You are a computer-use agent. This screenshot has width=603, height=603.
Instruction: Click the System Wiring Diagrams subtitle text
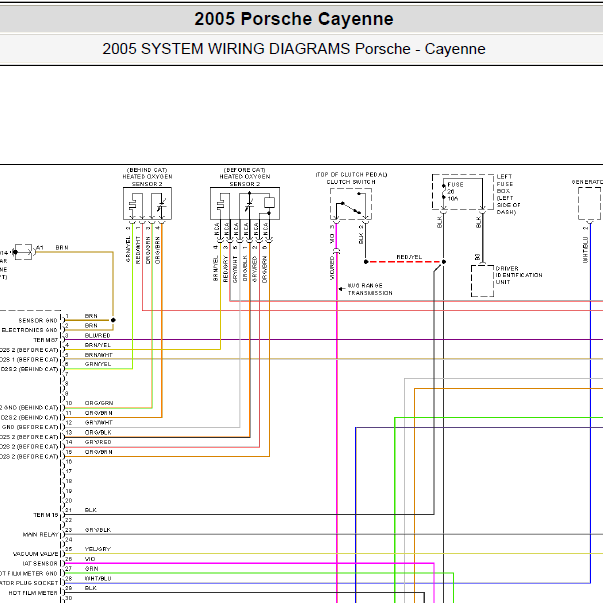click(294, 49)
